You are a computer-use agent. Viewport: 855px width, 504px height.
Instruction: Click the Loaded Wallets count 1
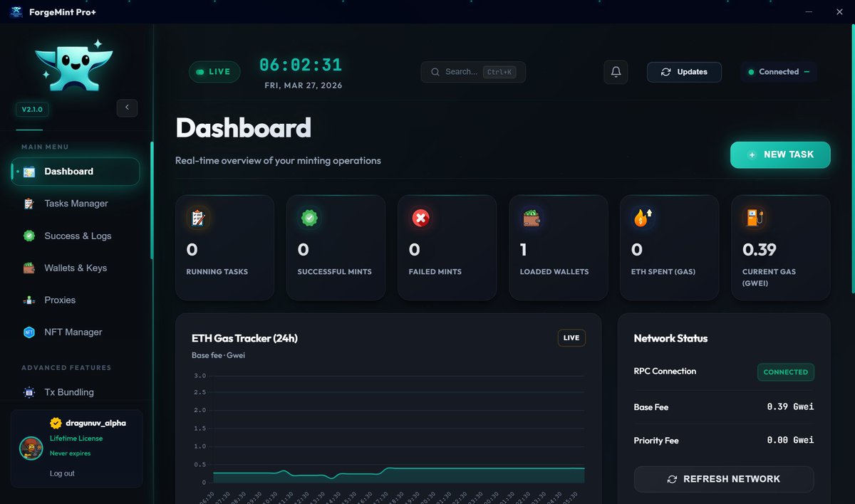pyautogui.click(x=524, y=250)
